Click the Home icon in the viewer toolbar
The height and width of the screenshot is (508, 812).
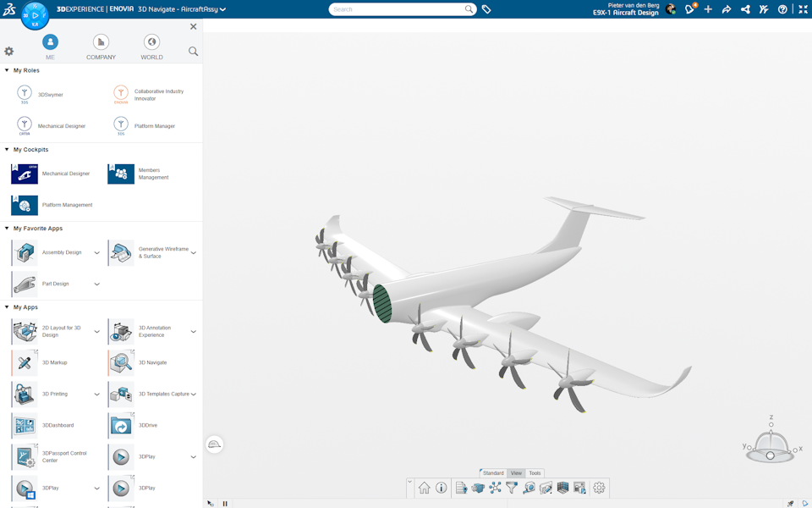point(425,488)
